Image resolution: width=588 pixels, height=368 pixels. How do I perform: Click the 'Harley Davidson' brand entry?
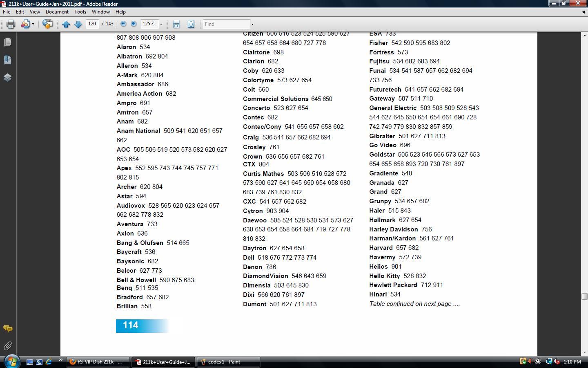tap(394, 229)
